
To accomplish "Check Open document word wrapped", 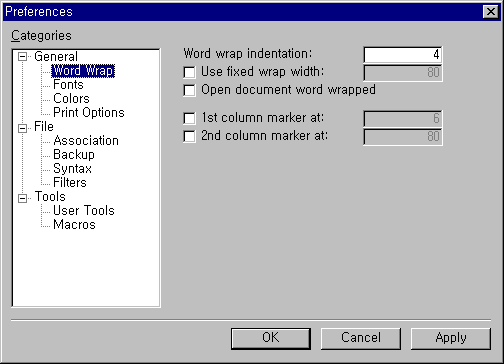I will pos(189,90).
